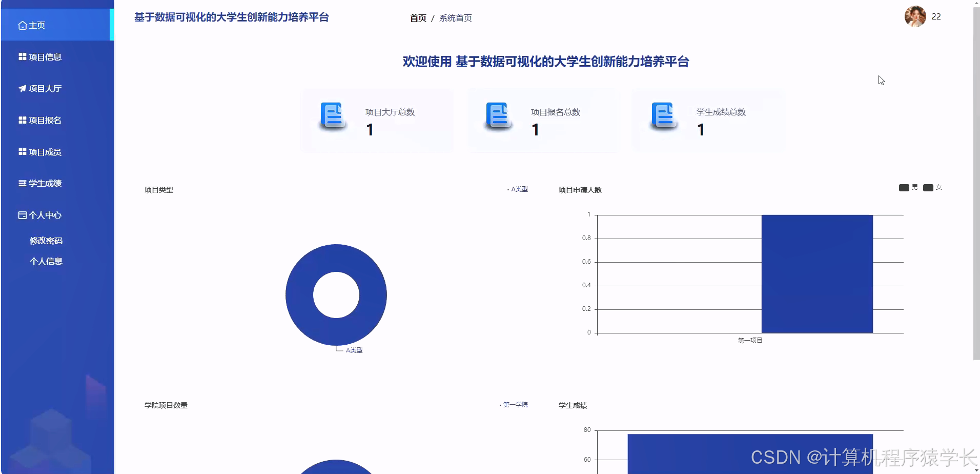Click the document icon in 项目报名总数 card

(x=498, y=116)
